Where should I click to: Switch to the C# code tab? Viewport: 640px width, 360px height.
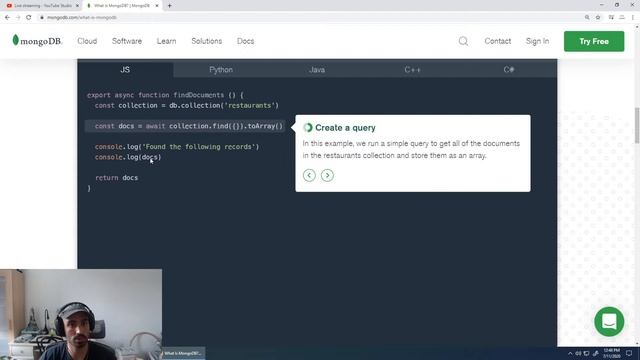(509, 70)
